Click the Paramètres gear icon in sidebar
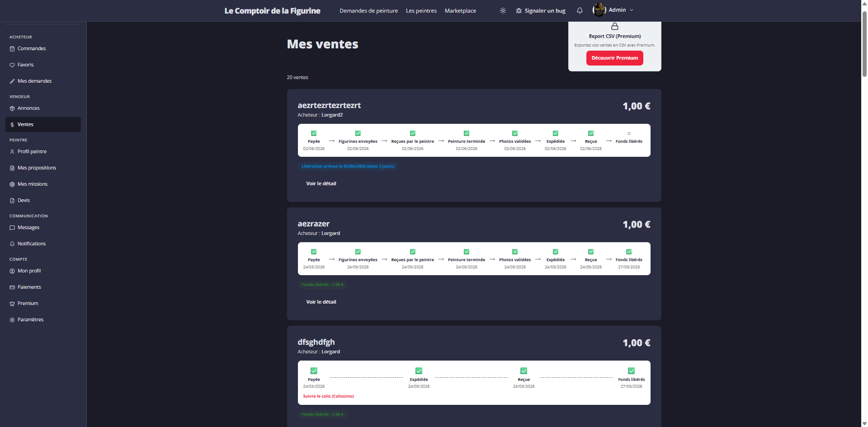The image size is (868, 427). (x=12, y=320)
